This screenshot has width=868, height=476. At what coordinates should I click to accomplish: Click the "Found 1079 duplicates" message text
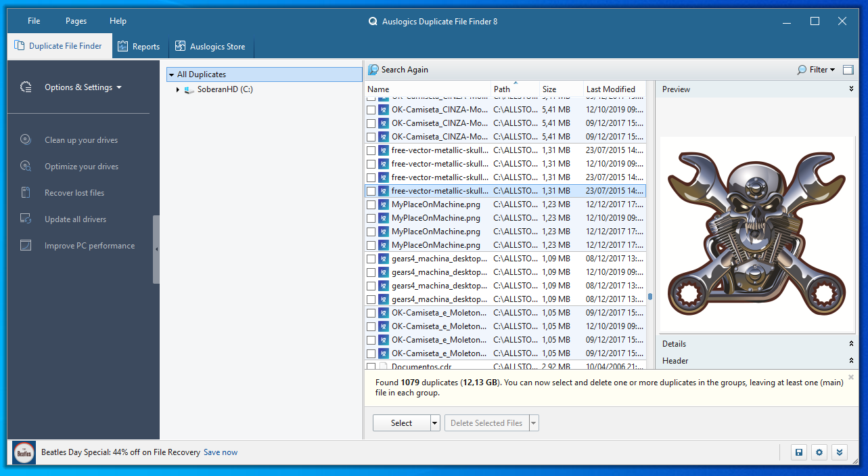tap(610, 387)
